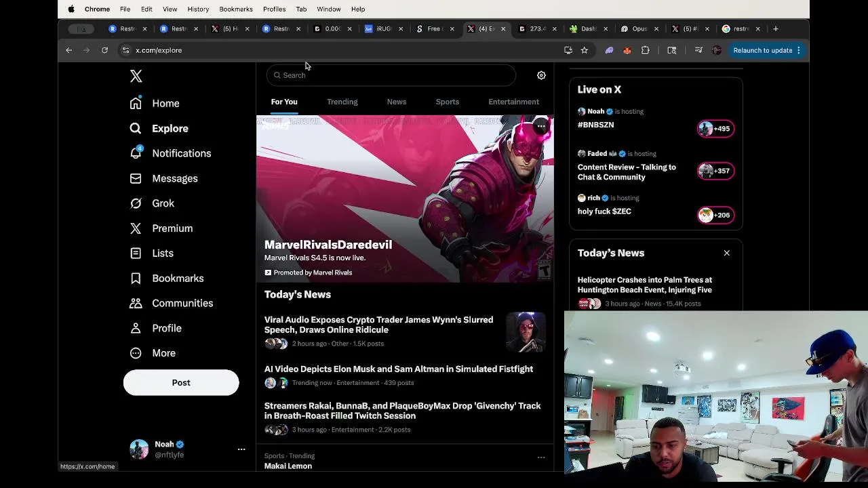Open options menu for the Makai Lemon trend
Viewport: 868px width, 488px height.
[x=541, y=457]
